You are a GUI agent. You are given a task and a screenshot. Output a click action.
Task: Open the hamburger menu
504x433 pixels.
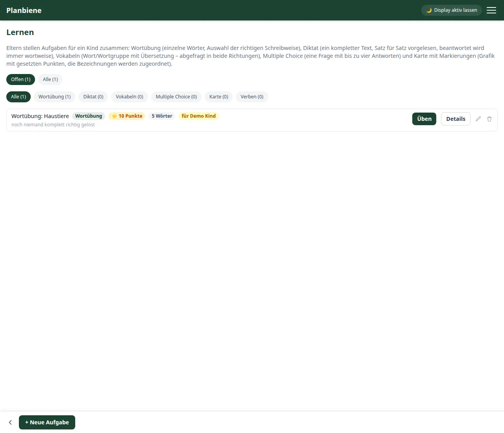(491, 10)
